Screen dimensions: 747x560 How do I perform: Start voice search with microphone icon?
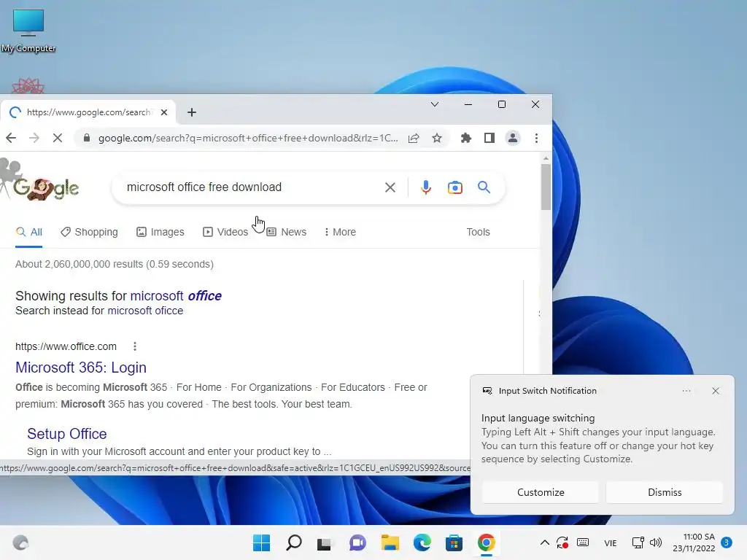[x=426, y=187]
